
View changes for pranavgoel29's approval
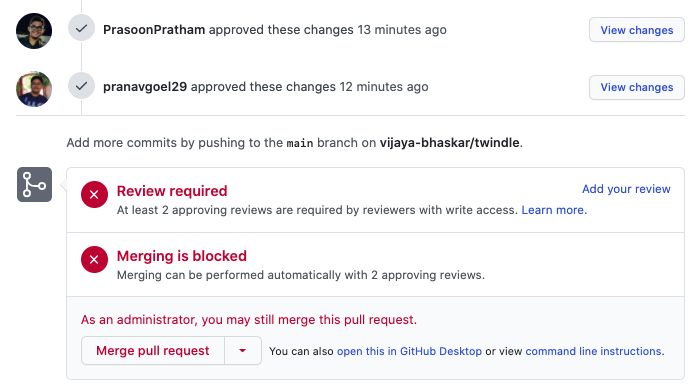point(637,87)
